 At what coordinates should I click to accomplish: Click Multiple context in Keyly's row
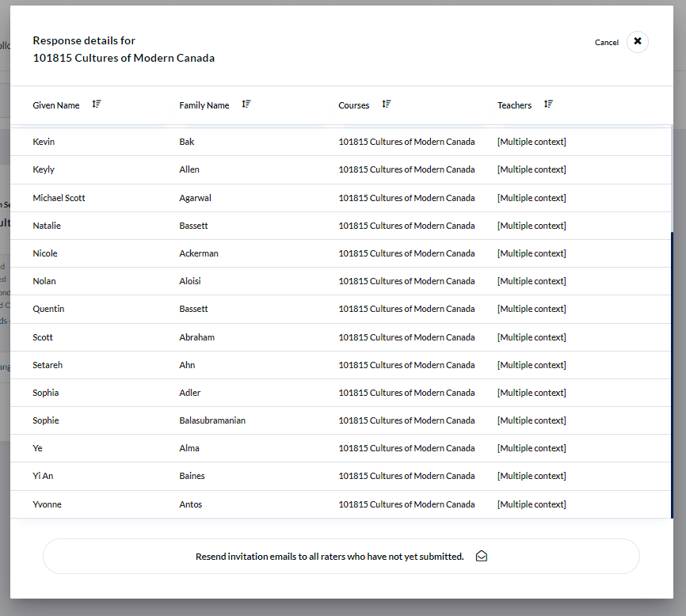pyautogui.click(x=532, y=169)
